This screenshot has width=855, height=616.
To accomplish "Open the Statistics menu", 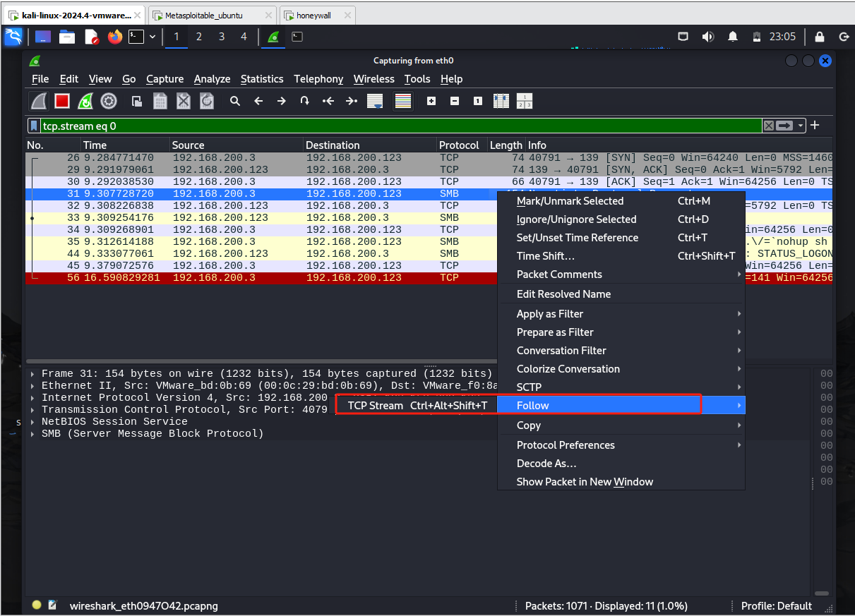I will 262,79.
